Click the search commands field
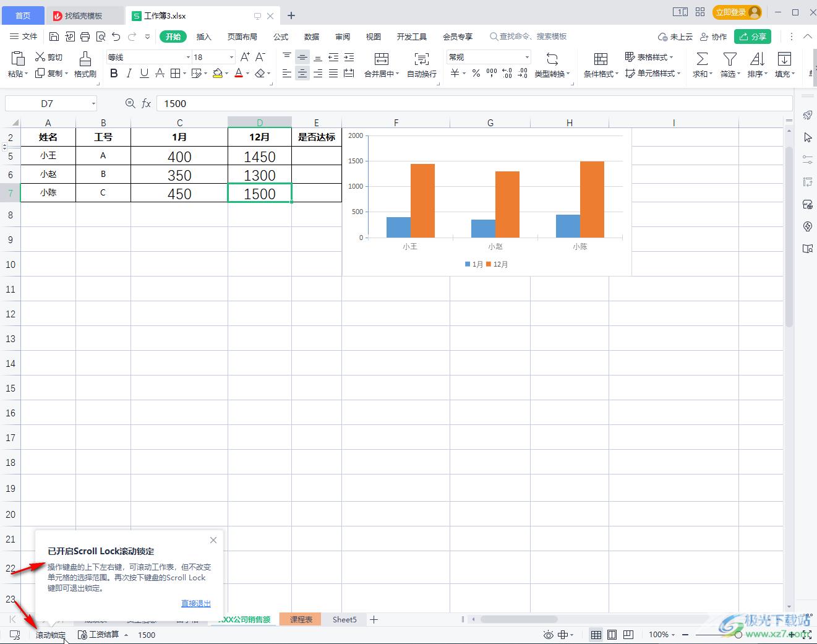The height and width of the screenshot is (644, 817). click(x=529, y=36)
